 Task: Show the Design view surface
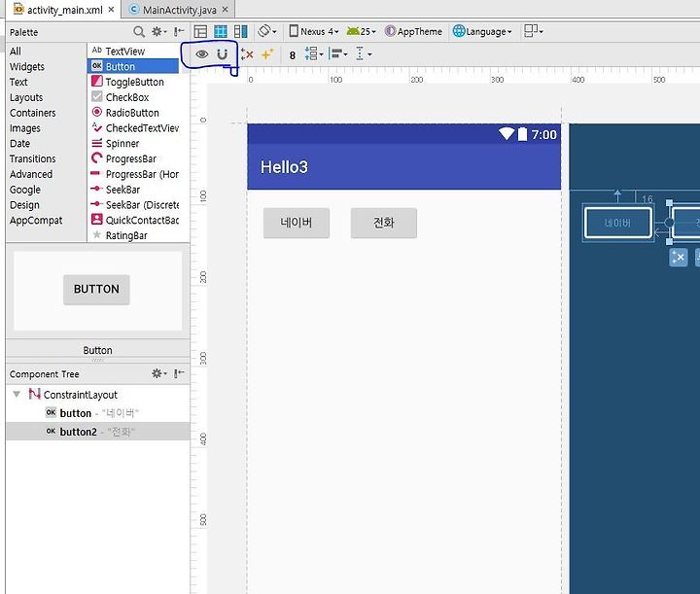click(x=200, y=31)
